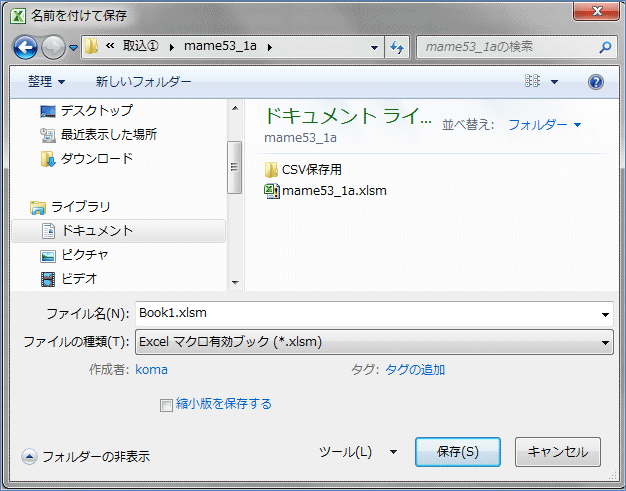The image size is (626, 491).
Task: Click the Back navigation arrow
Action: (25, 48)
